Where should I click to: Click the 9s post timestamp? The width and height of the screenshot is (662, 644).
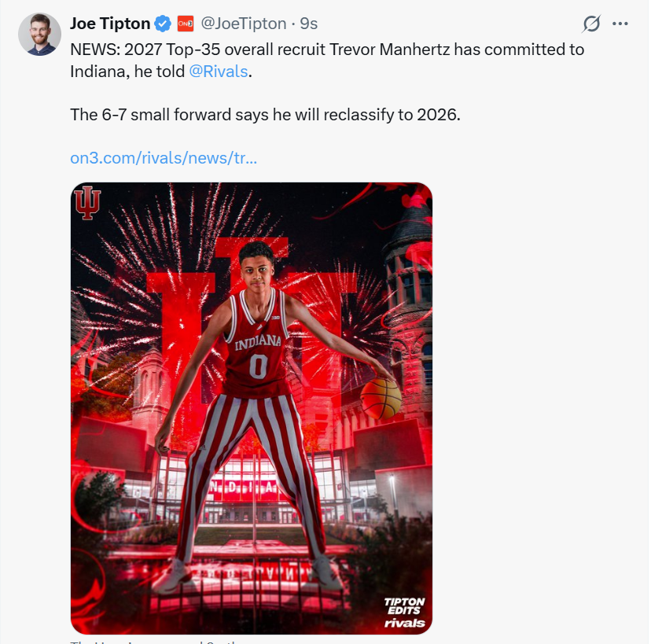309,24
